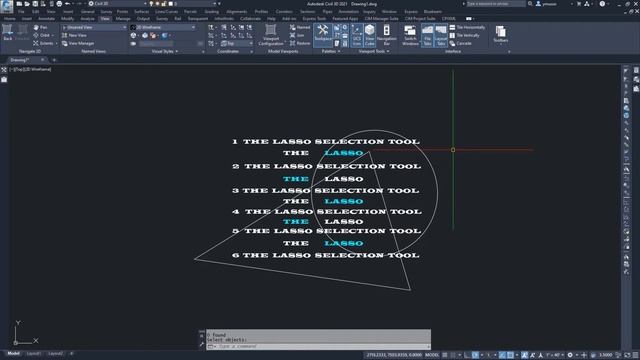Click the Join viewports button
The height and width of the screenshot is (360, 640).
[x=297, y=36]
